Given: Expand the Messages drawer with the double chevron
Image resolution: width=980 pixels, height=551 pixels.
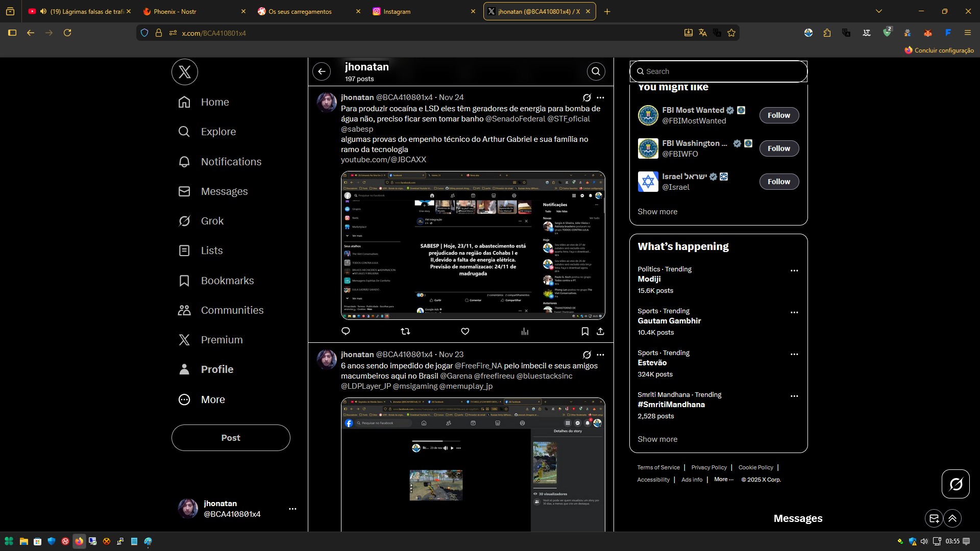Looking at the screenshot, I should pyautogui.click(x=952, y=518).
